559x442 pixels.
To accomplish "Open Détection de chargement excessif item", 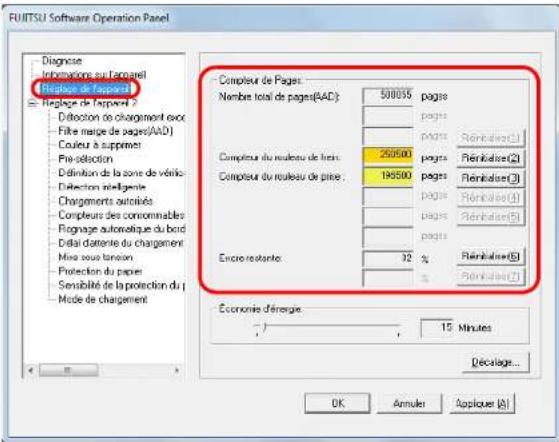I will (121, 117).
